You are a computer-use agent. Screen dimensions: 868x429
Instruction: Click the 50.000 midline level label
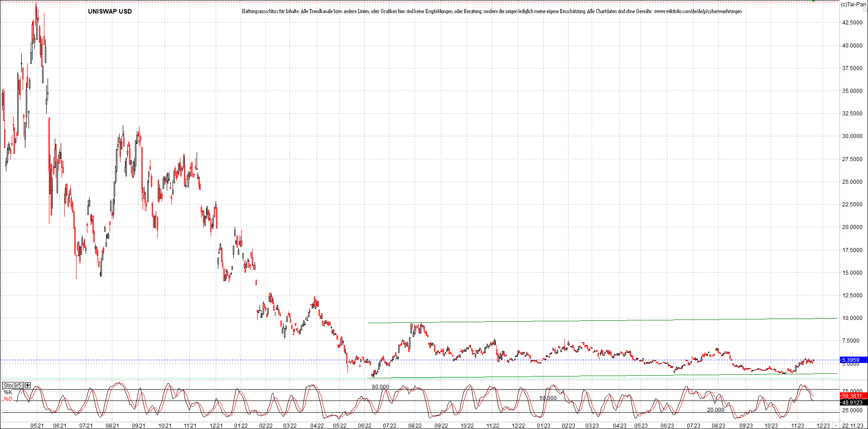point(548,398)
